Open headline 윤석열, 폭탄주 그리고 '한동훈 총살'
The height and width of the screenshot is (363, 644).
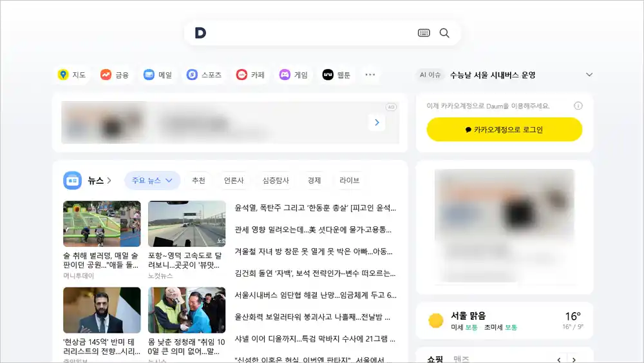315,208
